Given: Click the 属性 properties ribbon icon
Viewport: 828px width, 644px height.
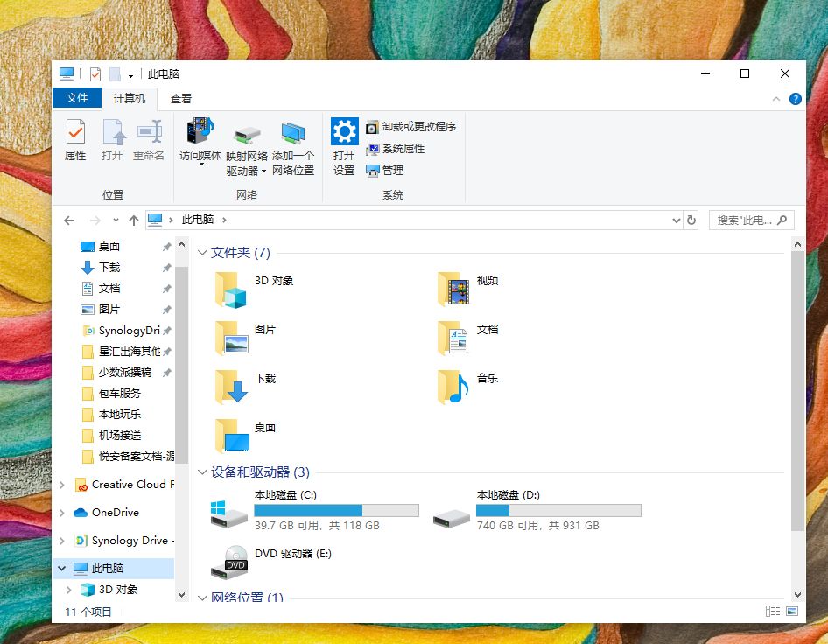Looking at the screenshot, I should [x=75, y=131].
